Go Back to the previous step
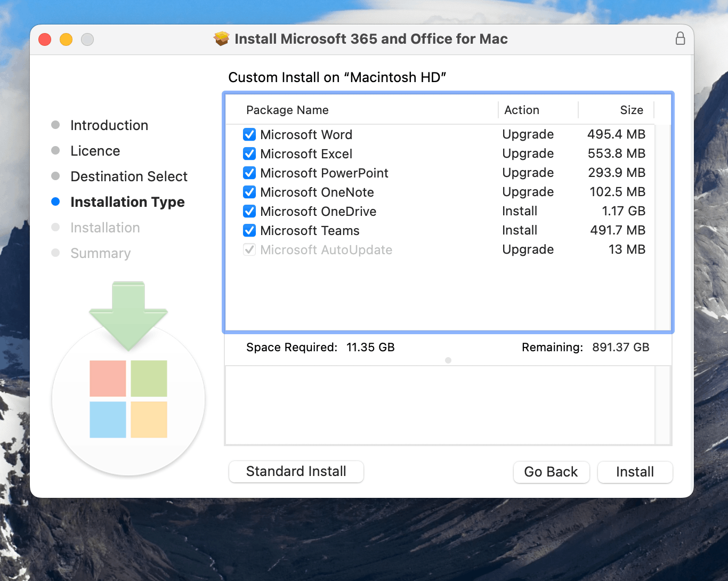Screen dimensions: 728x581 pyautogui.click(x=551, y=472)
